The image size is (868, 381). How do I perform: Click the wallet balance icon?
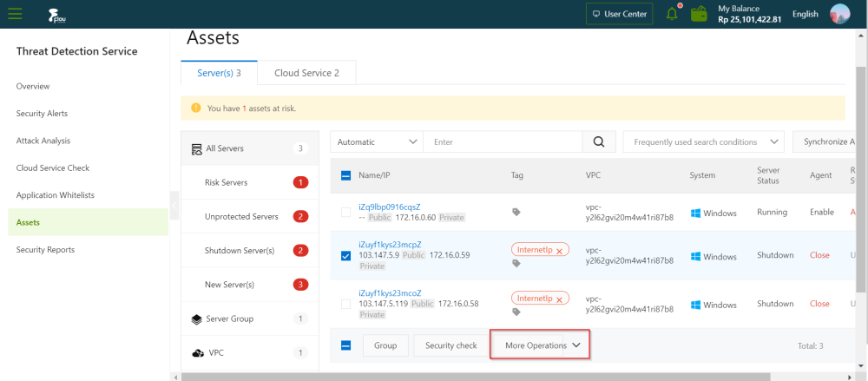click(x=699, y=14)
